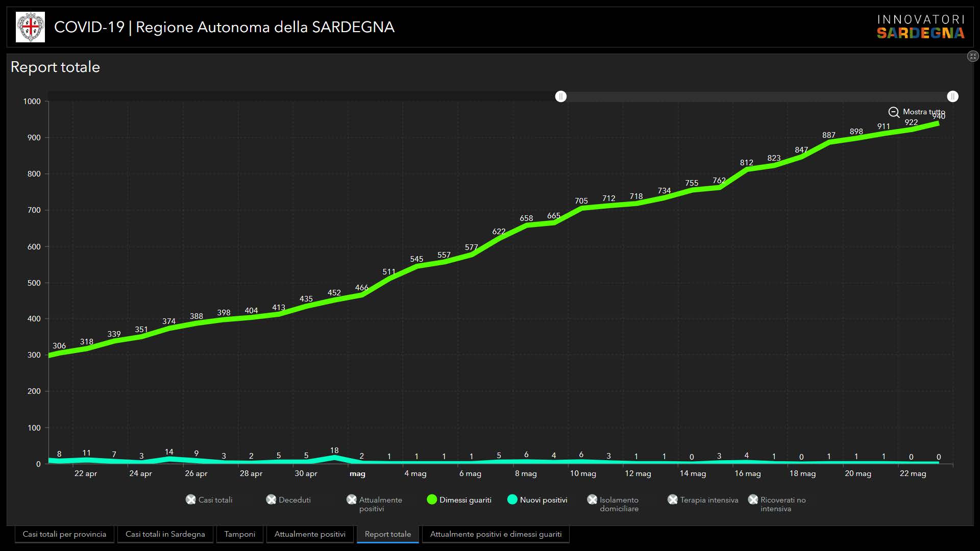Select the Attualmente positivi tab
This screenshot has height=551, width=980.
click(310, 534)
